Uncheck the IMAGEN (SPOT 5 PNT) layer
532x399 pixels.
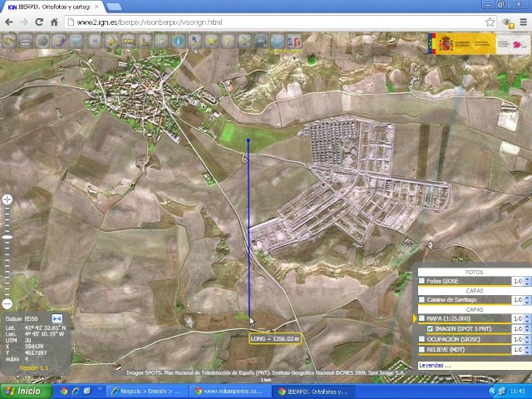[x=431, y=328]
